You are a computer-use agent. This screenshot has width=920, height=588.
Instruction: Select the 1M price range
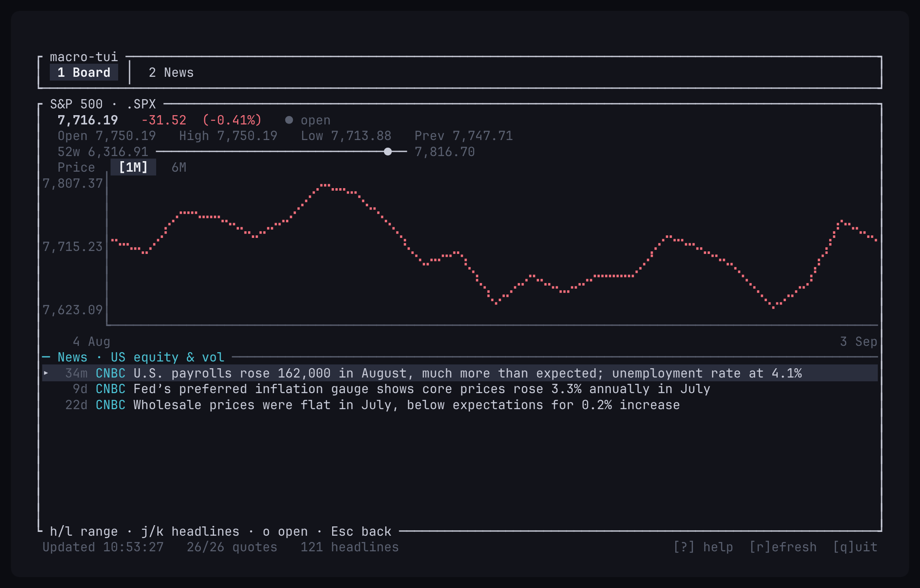[133, 167]
